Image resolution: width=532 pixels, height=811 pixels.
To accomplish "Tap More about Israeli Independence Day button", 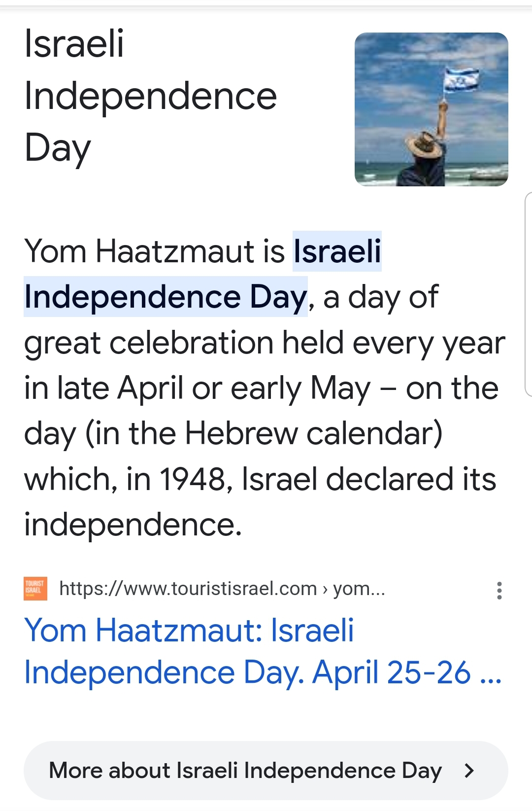I will (266, 770).
